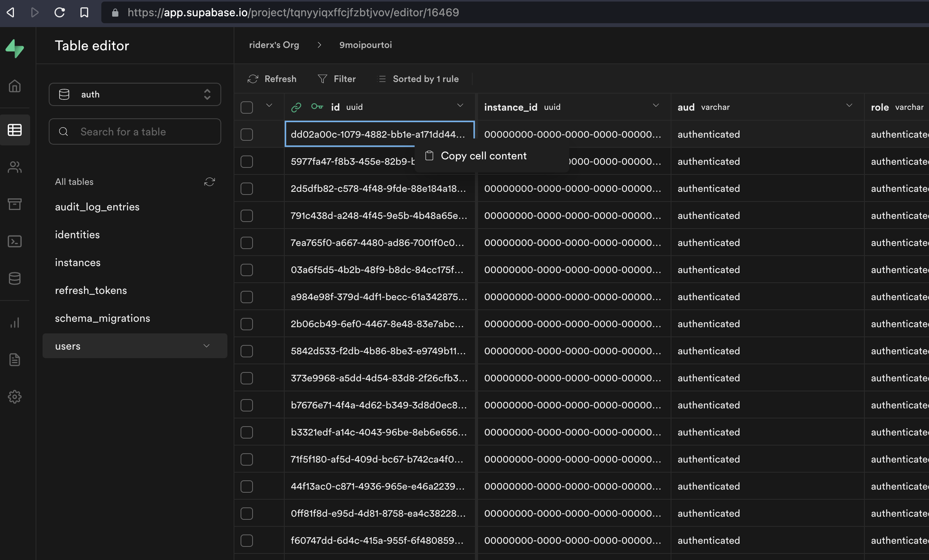
Task: Open the Database icon in sidebar
Action: coord(15,278)
